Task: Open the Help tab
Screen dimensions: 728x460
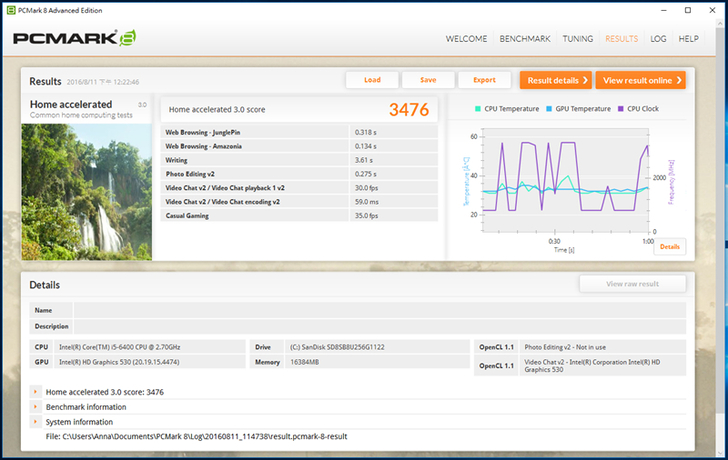Action: point(688,39)
